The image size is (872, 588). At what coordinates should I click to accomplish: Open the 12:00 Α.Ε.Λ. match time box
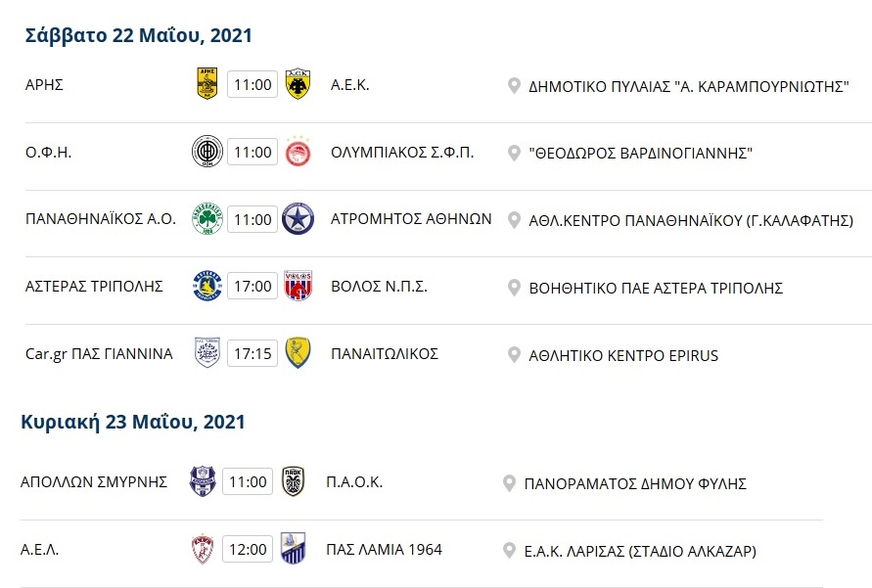pos(248,549)
